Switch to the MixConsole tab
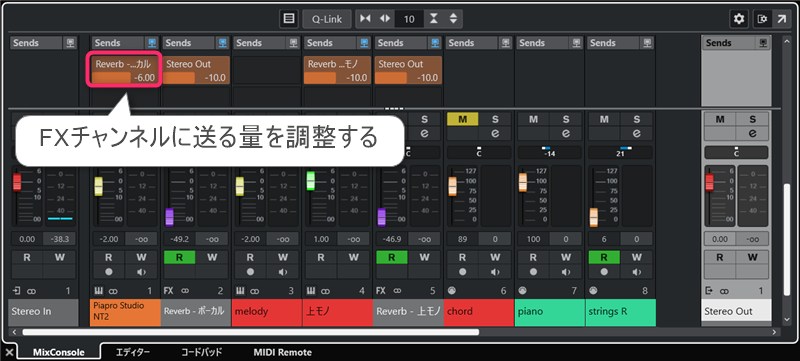800x361 pixels. point(59,352)
